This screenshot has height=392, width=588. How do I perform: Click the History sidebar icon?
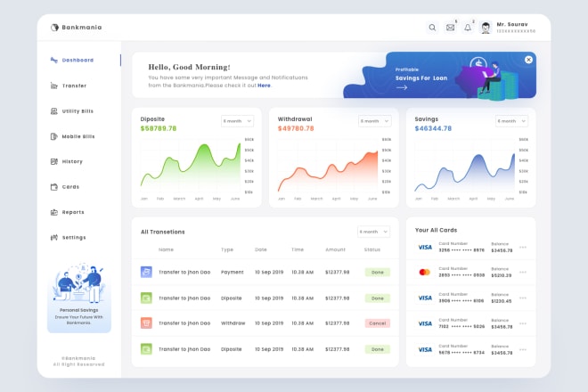pos(54,161)
